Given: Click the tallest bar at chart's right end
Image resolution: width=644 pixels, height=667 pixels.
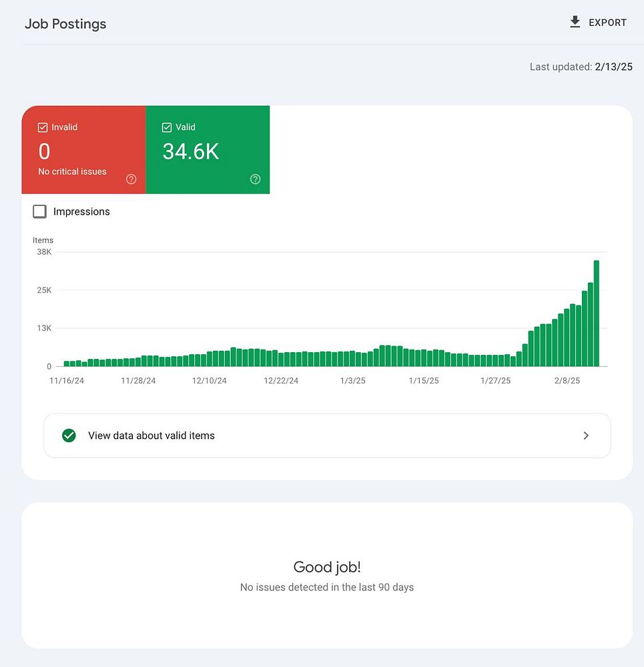Looking at the screenshot, I should (x=596, y=313).
